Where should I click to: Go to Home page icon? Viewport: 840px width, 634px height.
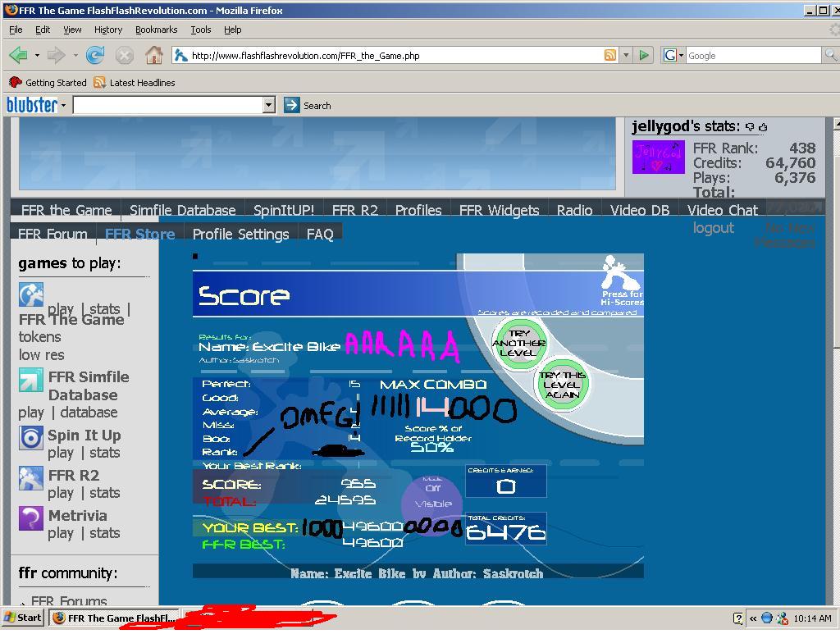pyautogui.click(x=153, y=55)
